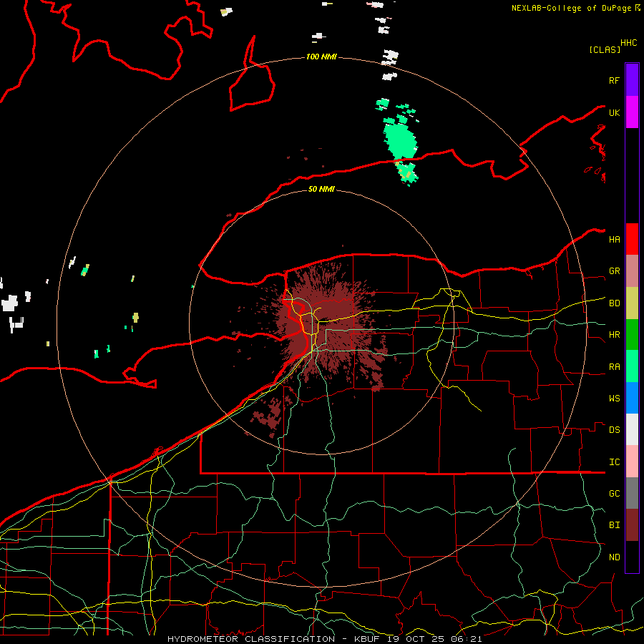Viewport: 644px width, 644px height.
Task: Click the UK legend label
Action: pyautogui.click(x=614, y=112)
